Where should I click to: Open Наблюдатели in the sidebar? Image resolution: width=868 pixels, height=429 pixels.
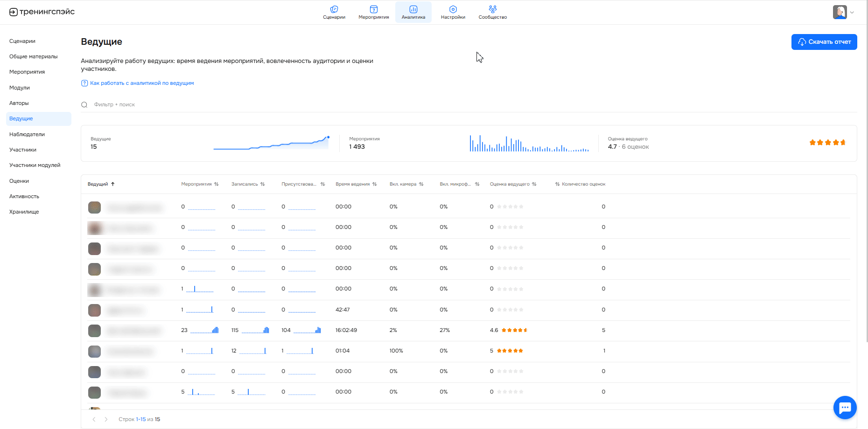pyautogui.click(x=27, y=134)
